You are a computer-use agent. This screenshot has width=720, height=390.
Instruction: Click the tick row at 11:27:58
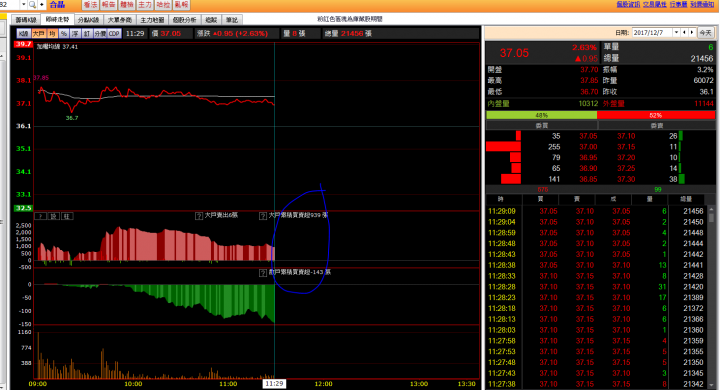click(596, 341)
